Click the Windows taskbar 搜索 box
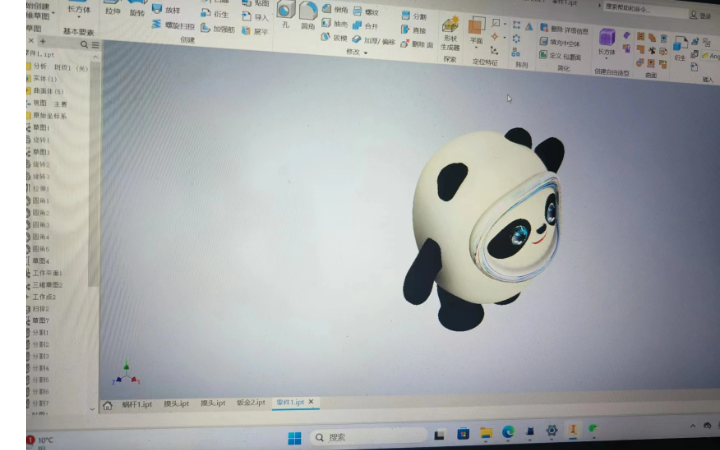 tap(369, 437)
